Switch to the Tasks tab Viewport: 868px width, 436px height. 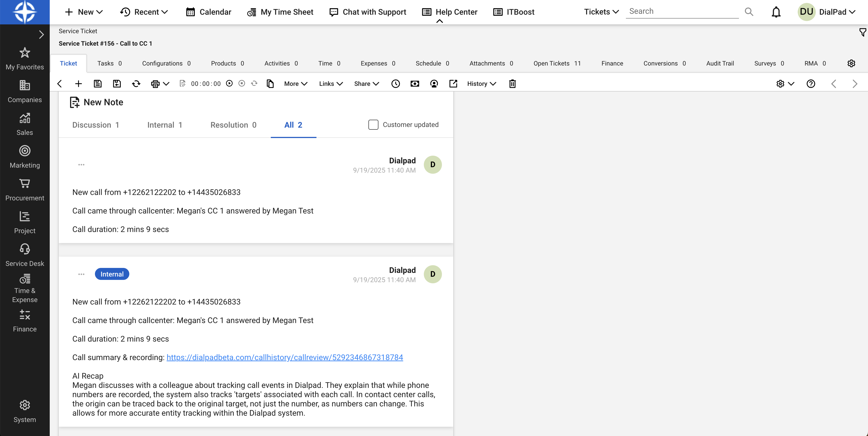coord(109,63)
